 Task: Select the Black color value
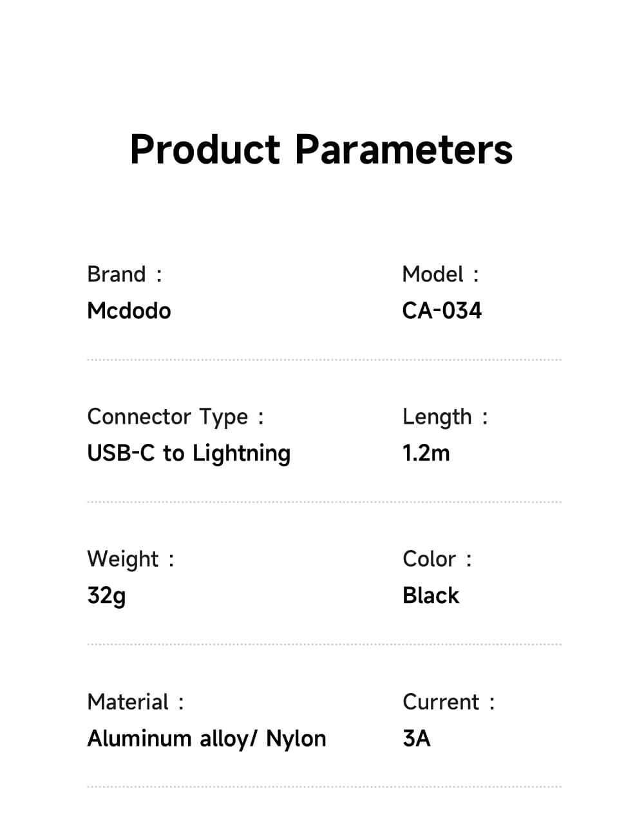(431, 596)
